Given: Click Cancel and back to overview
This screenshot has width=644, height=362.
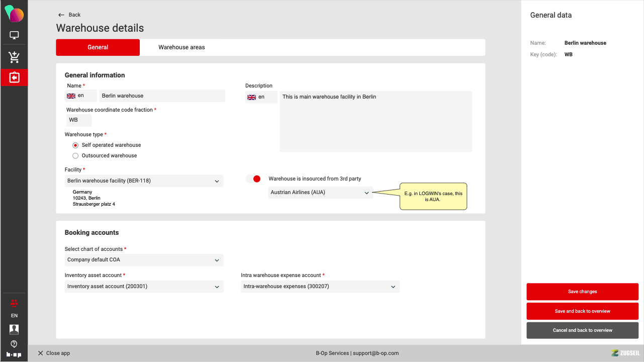Looking at the screenshot, I should (582, 330).
